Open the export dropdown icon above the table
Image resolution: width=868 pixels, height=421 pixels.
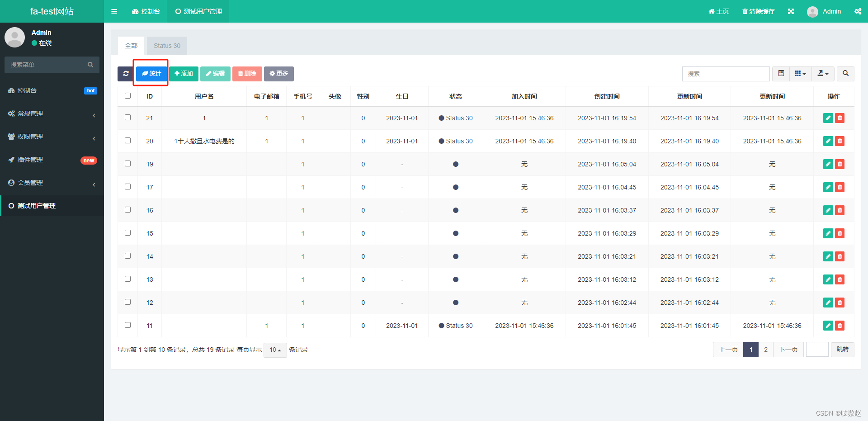click(823, 74)
